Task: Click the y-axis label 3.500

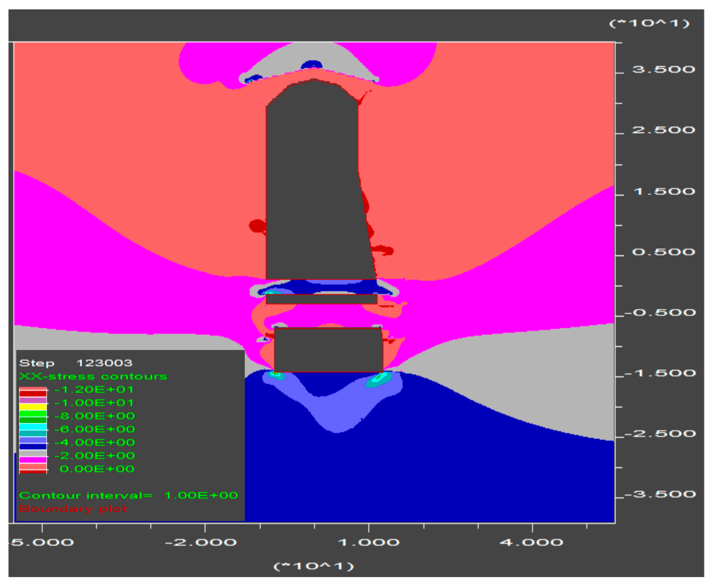Action: coord(663,69)
